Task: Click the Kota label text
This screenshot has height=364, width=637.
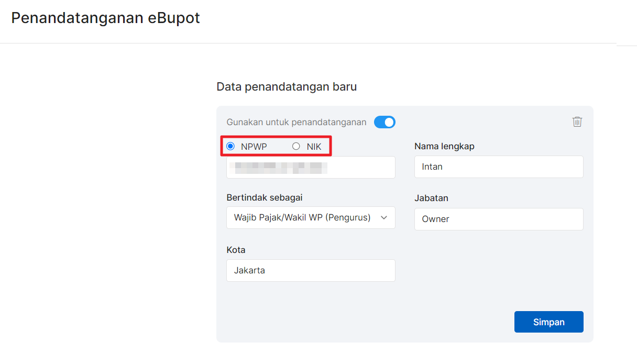Action: (236, 250)
